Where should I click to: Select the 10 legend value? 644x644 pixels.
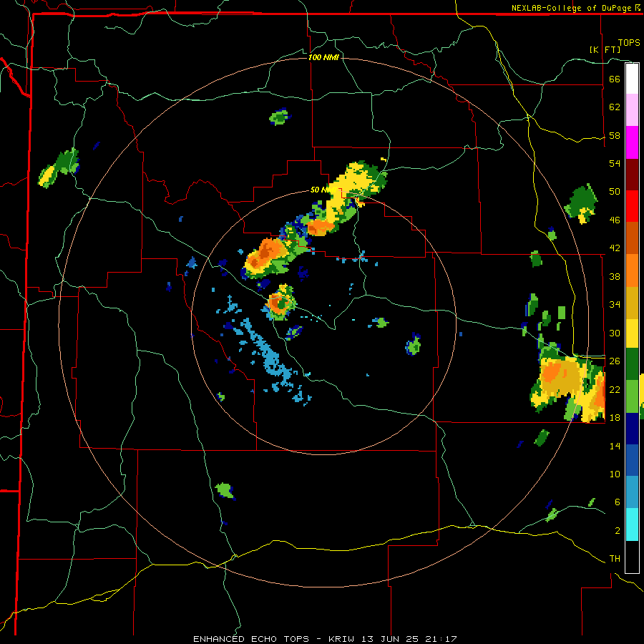(x=615, y=474)
